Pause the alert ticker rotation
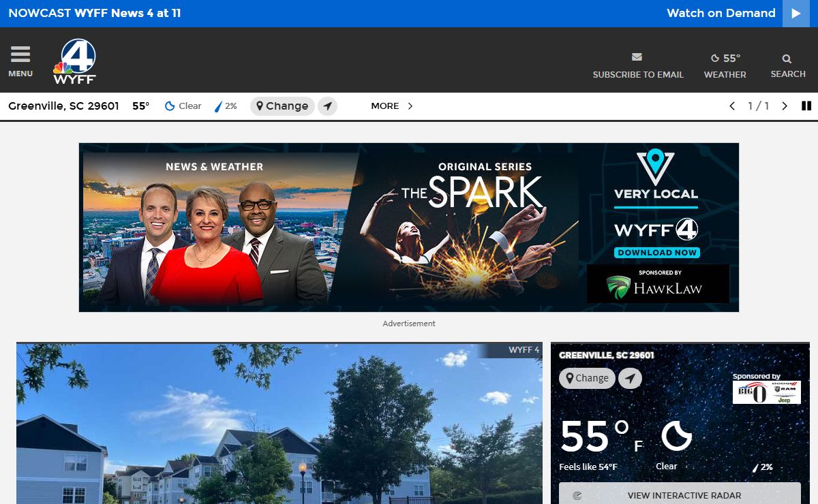818x504 pixels. click(x=806, y=106)
